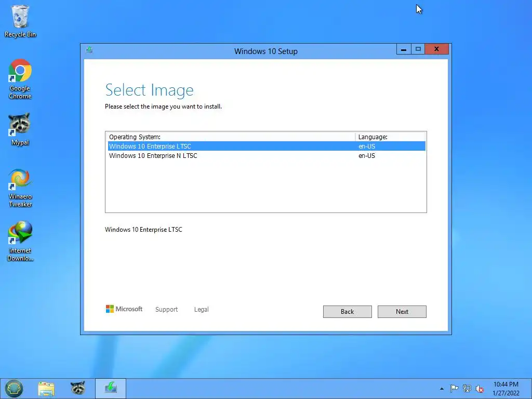This screenshot has width=532, height=399.
Task: Open File Explorer from the taskbar
Action: click(x=46, y=389)
